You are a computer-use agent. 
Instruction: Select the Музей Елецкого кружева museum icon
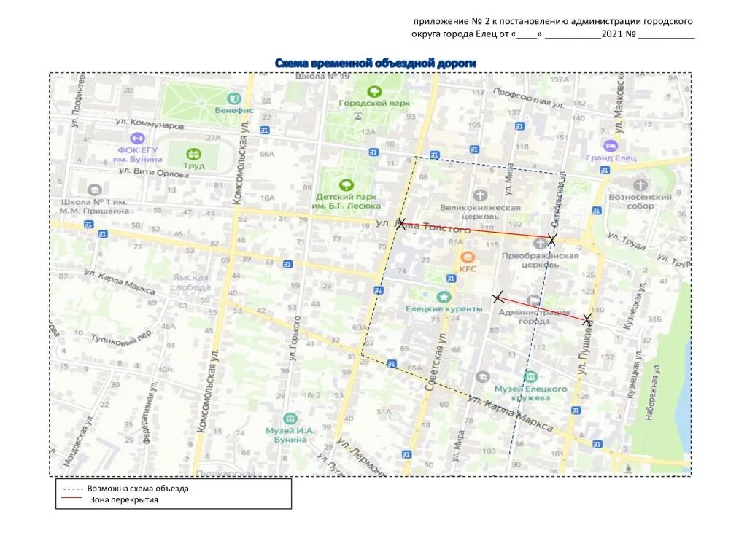pos(530,377)
